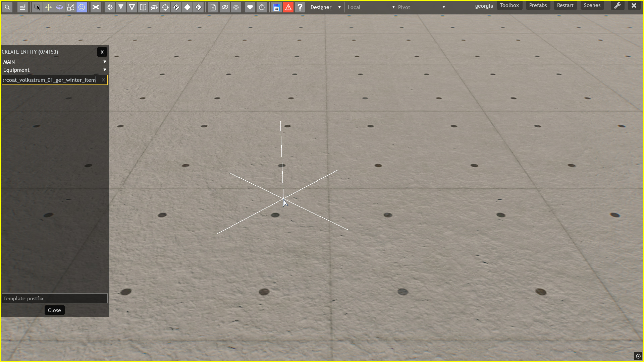The width and height of the screenshot is (644, 362).
Task: Select the scale gizmo tool
Action: [x=70, y=7]
